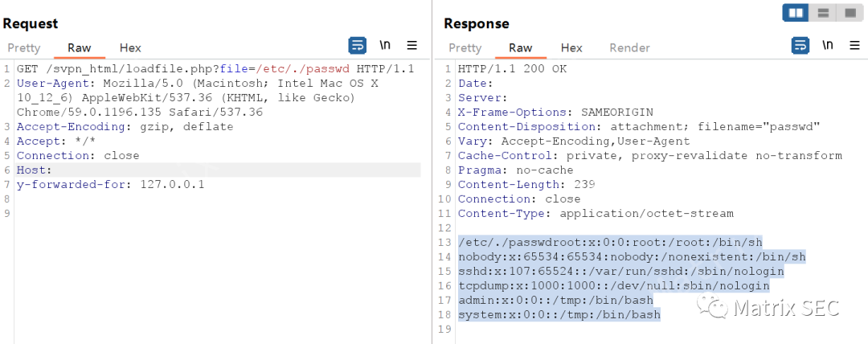Click the GET /svpn_html/loadfile.php request line

click(215, 69)
